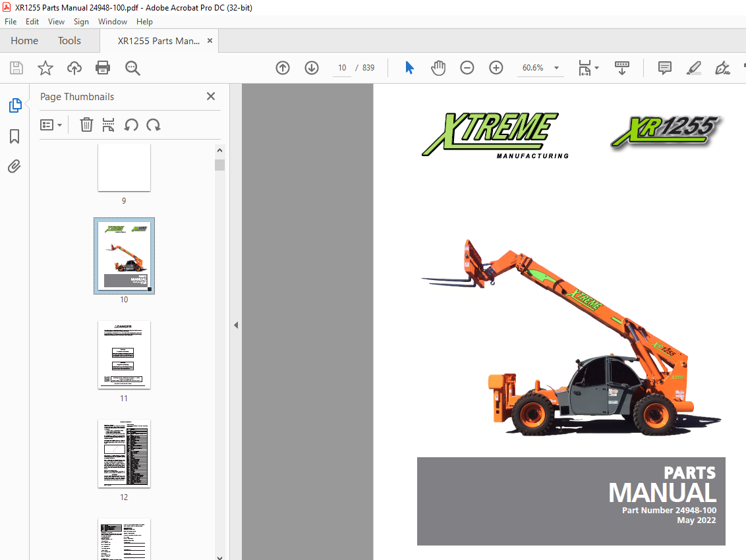Switch to the Tools tab
Image resolution: width=746 pixels, height=560 pixels.
pyautogui.click(x=69, y=41)
